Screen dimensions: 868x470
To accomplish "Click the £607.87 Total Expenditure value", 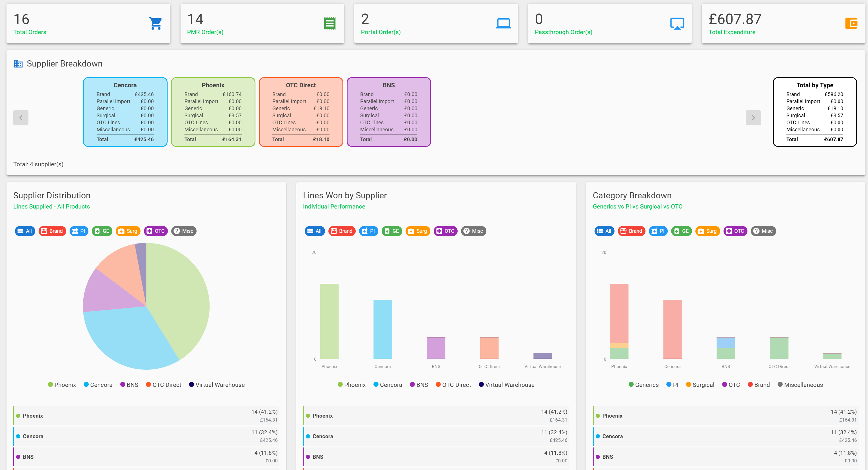I will [735, 19].
